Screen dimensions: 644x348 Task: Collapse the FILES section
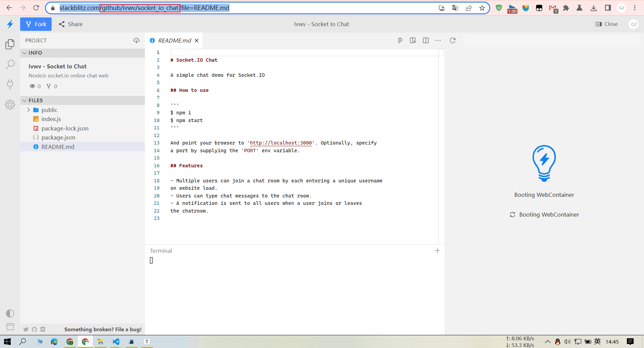click(x=83, y=100)
